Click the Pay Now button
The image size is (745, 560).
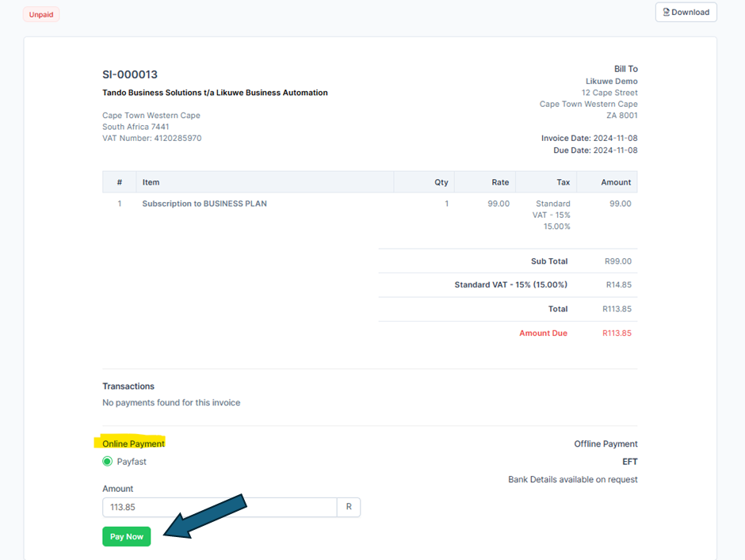pyautogui.click(x=126, y=536)
